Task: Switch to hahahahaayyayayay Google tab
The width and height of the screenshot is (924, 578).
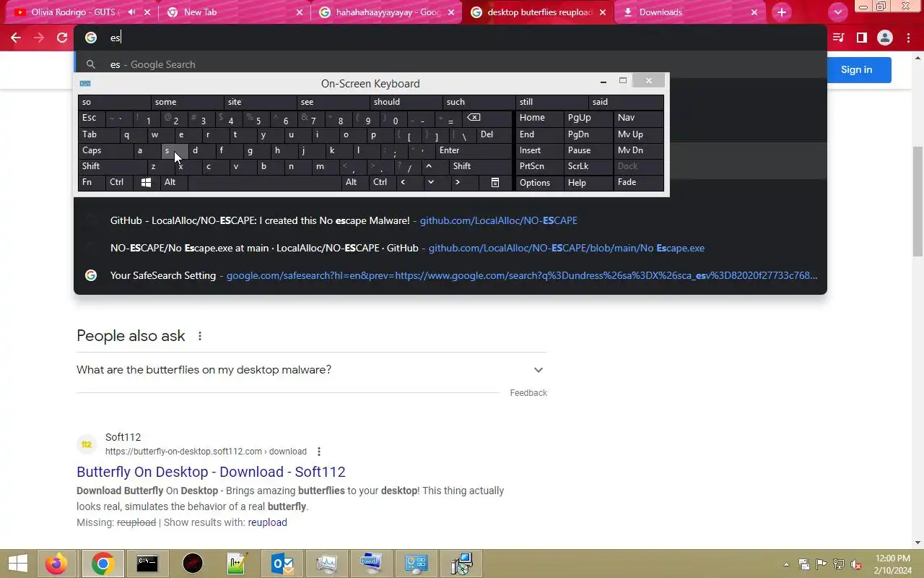Action: point(386,12)
